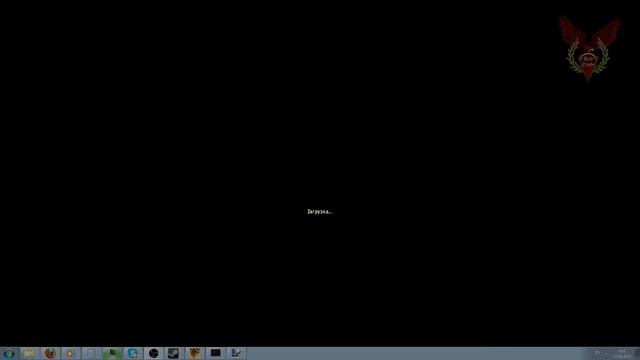Launch the Firefox browser from taskbar
The image size is (640, 360).
click(x=50, y=353)
